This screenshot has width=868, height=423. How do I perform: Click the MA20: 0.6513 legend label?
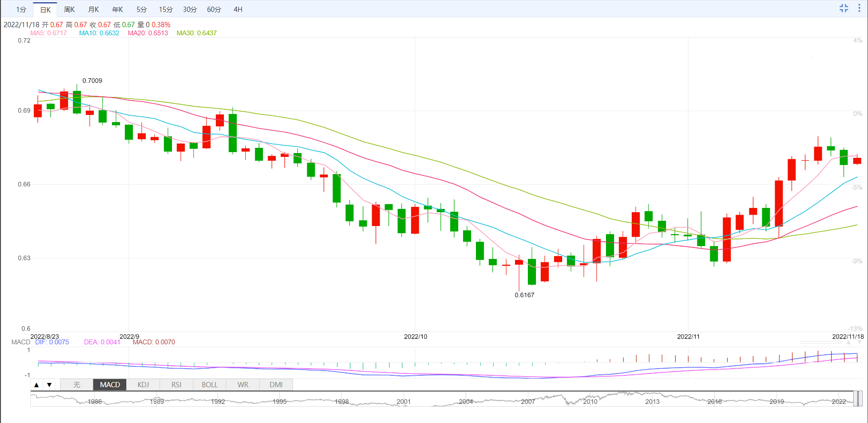coord(148,33)
